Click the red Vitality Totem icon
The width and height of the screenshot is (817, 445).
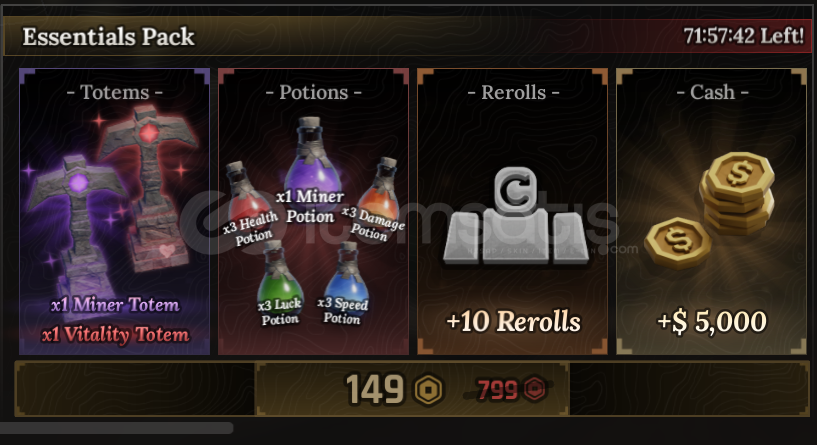click(x=150, y=188)
